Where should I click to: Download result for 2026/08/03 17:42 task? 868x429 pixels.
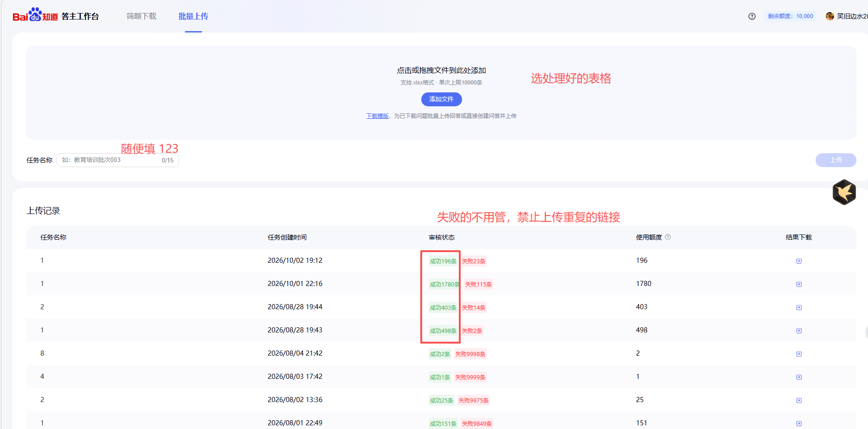pyautogui.click(x=799, y=377)
